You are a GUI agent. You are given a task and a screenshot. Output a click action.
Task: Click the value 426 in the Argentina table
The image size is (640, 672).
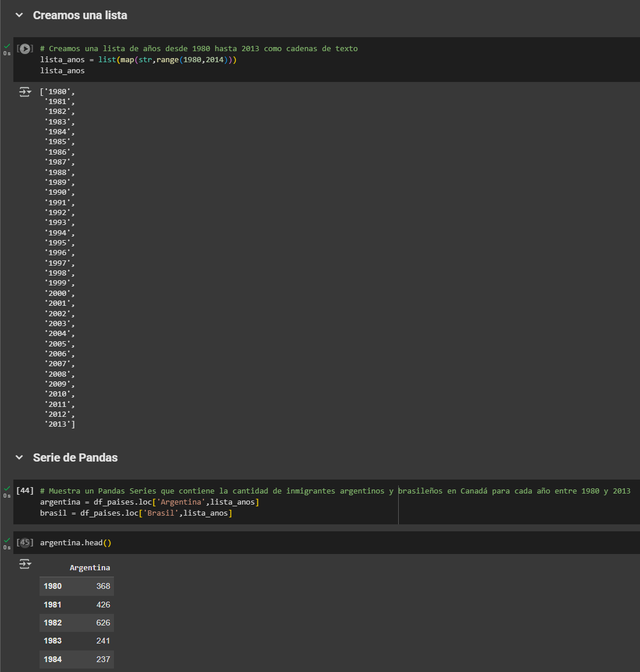pyautogui.click(x=103, y=605)
